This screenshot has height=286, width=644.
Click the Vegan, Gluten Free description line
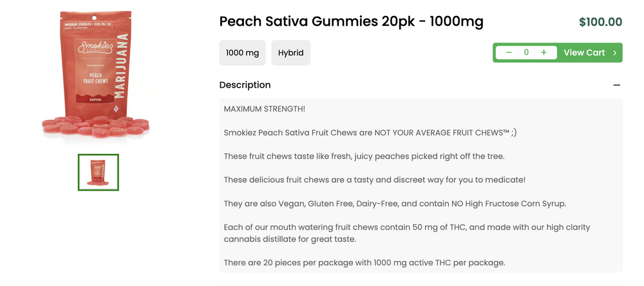click(x=395, y=204)
